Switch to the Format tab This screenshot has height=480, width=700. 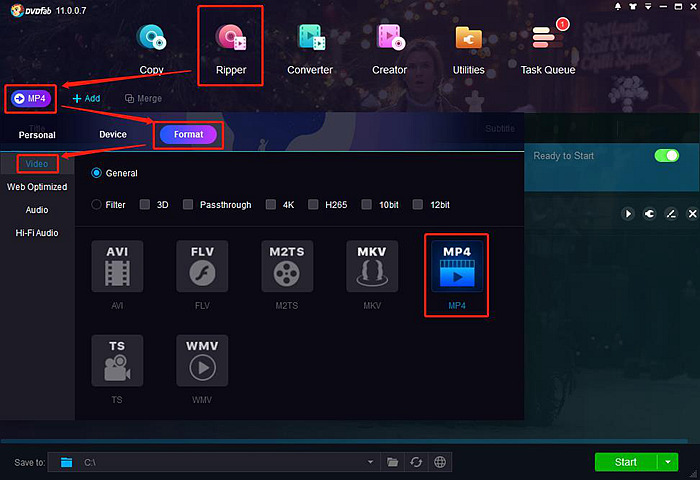(x=188, y=134)
